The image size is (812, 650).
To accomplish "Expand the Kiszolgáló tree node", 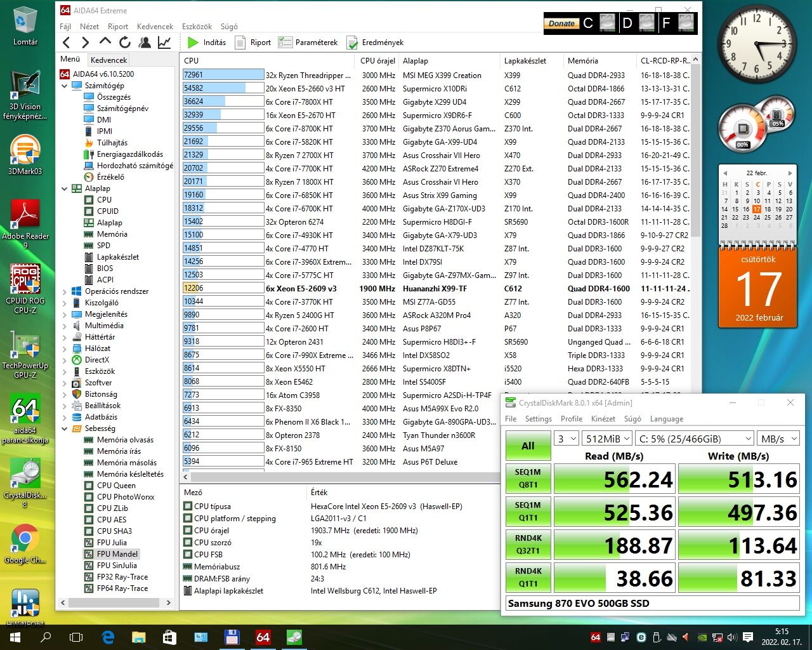I will coord(65,303).
